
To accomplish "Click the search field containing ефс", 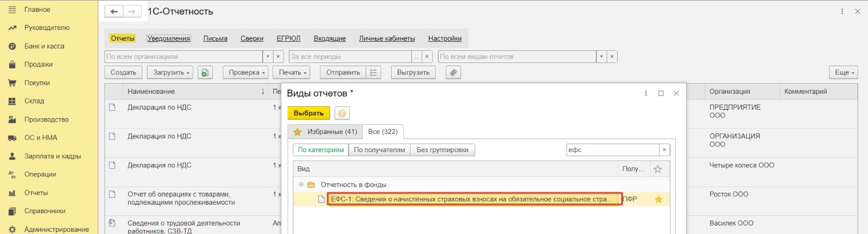I will [613, 150].
